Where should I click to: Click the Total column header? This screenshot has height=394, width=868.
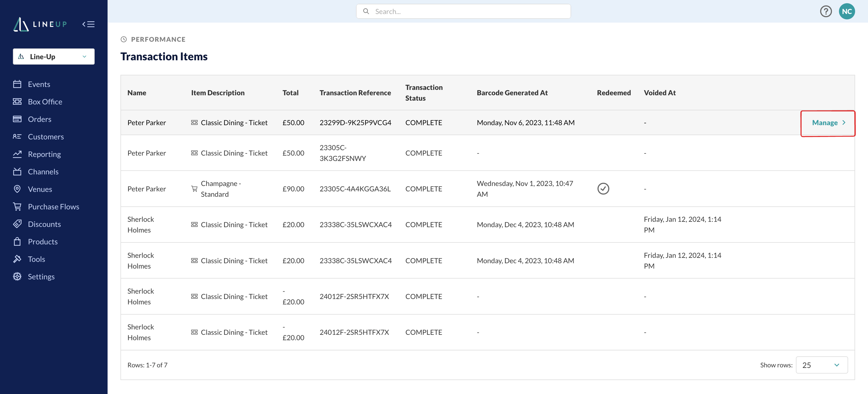[291, 93]
